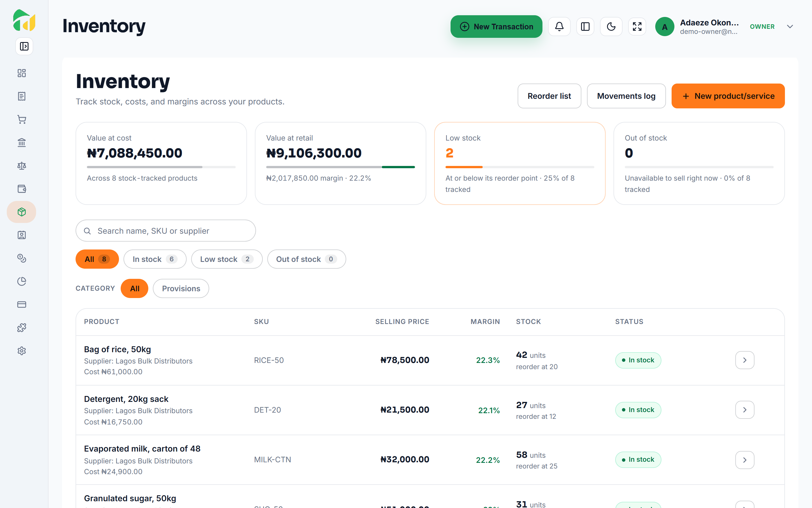
Task: Open the wallet icon in sidebar
Action: (22, 189)
